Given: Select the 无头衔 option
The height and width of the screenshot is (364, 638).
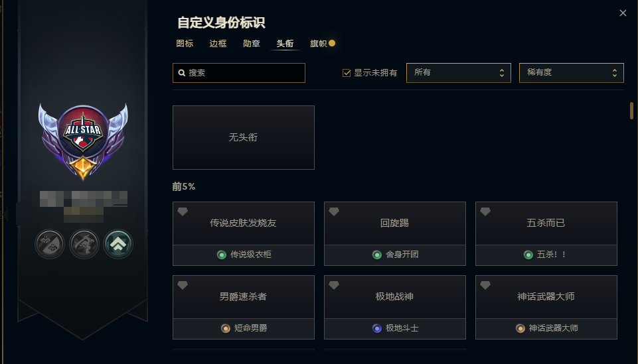Looking at the screenshot, I should [x=243, y=137].
